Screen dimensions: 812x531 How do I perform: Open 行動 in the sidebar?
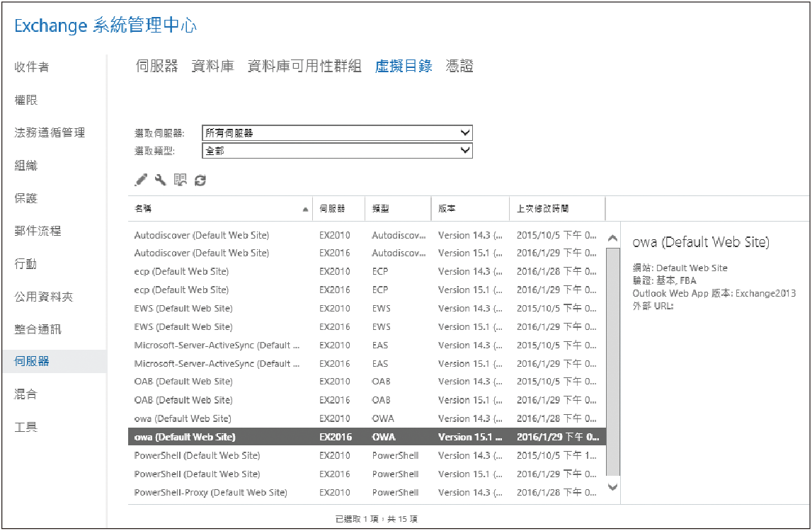click(26, 263)
